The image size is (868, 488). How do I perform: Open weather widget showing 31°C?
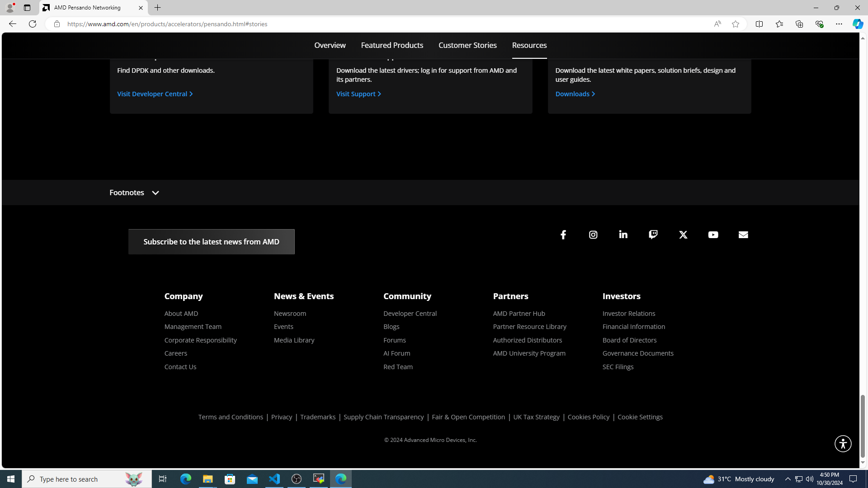[739, 479]
